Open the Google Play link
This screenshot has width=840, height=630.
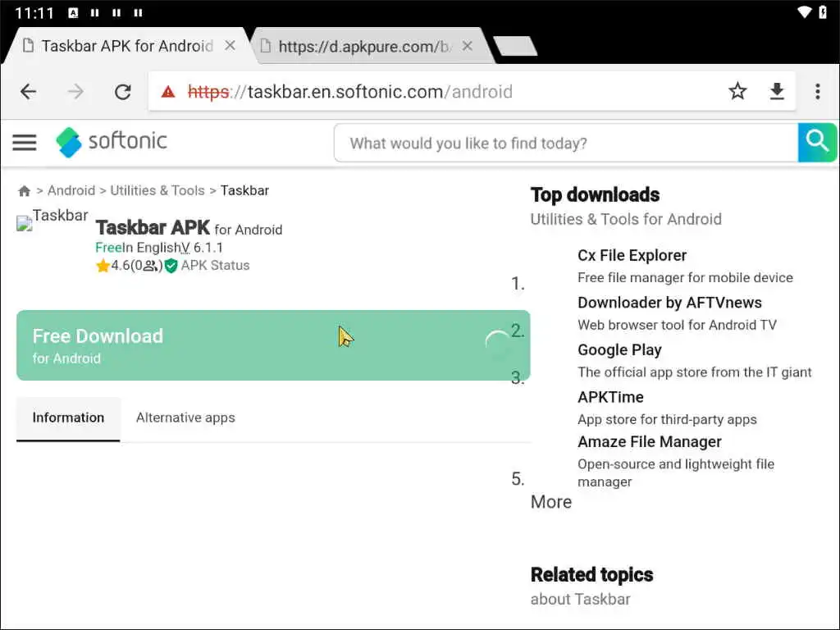(x=620, y=349)
